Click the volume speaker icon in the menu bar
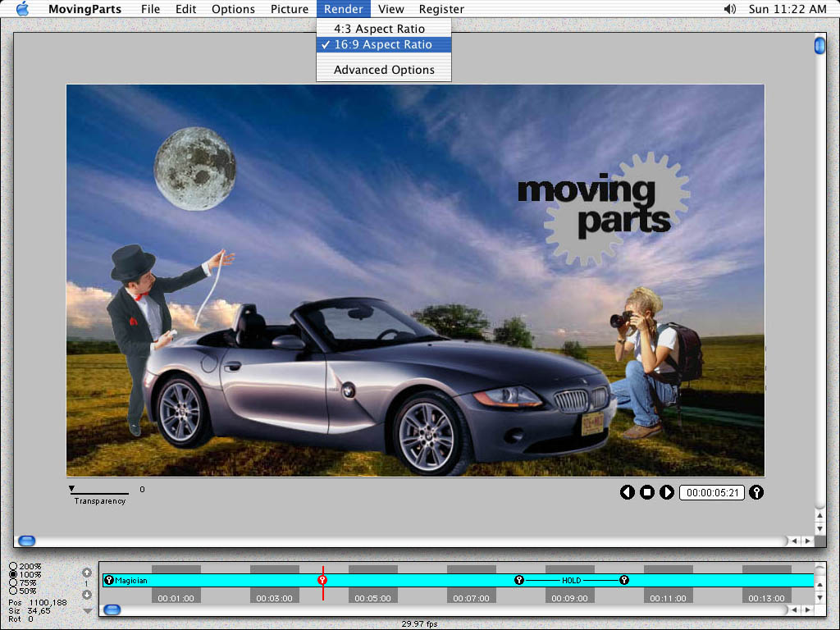 (x=731, y=9)
